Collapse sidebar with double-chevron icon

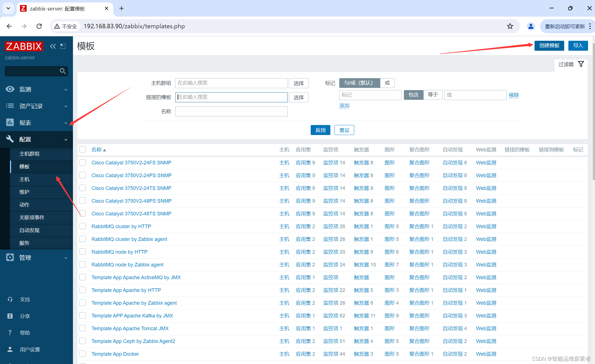pyautogui.click(x=53, y=46)
